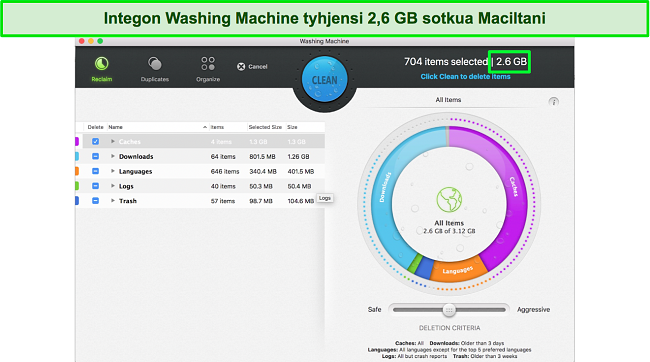Adjust the Safe to Aggressive slider handle
The image size is (650, 362).
(x=449, y=310)
